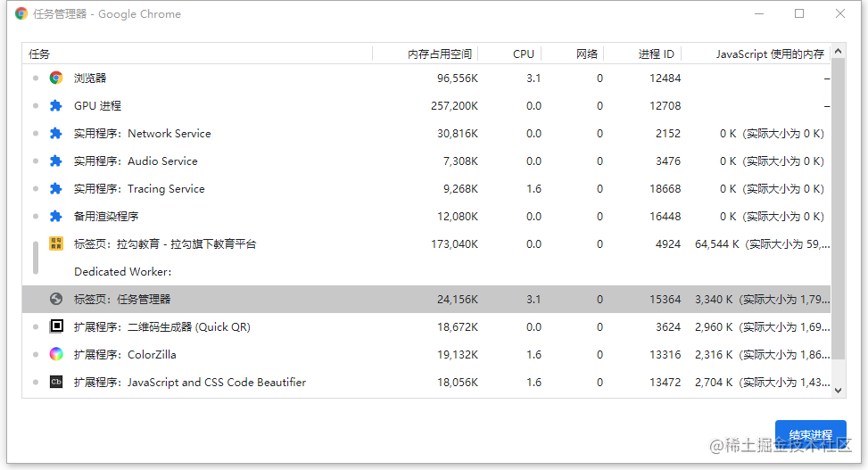Select 标签页: 任务管理器 row
The width and height of the screenshot is (868, 470).
pyautogui.click(x=426, y=300)
